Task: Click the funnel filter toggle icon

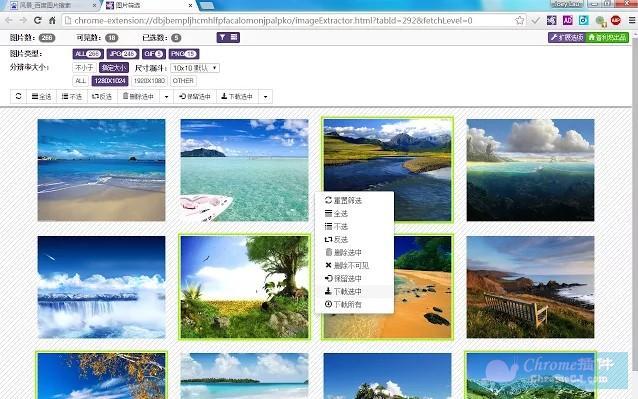Action: (223, 37)
